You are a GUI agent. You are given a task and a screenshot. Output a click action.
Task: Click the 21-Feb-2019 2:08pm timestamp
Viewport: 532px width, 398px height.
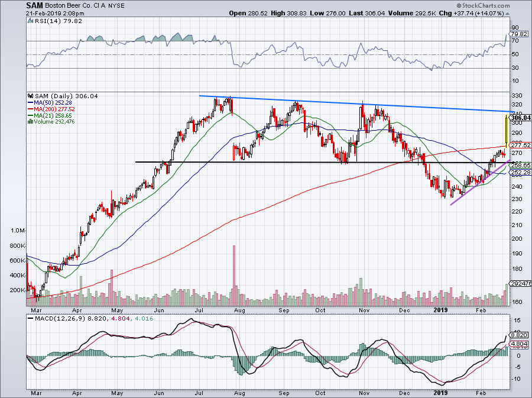[55, 14]
